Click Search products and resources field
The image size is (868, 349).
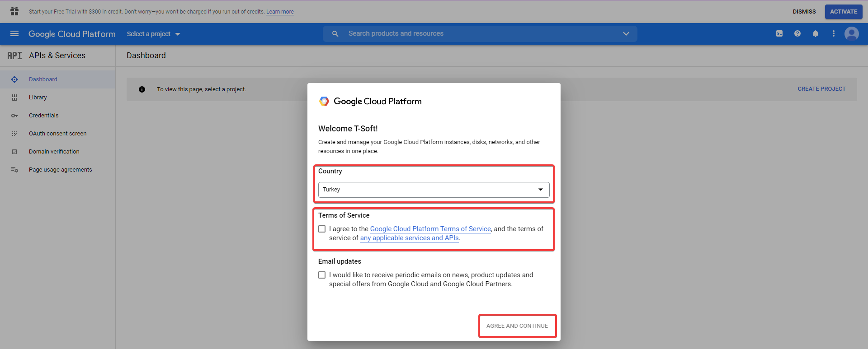click(x=479, y=34)
